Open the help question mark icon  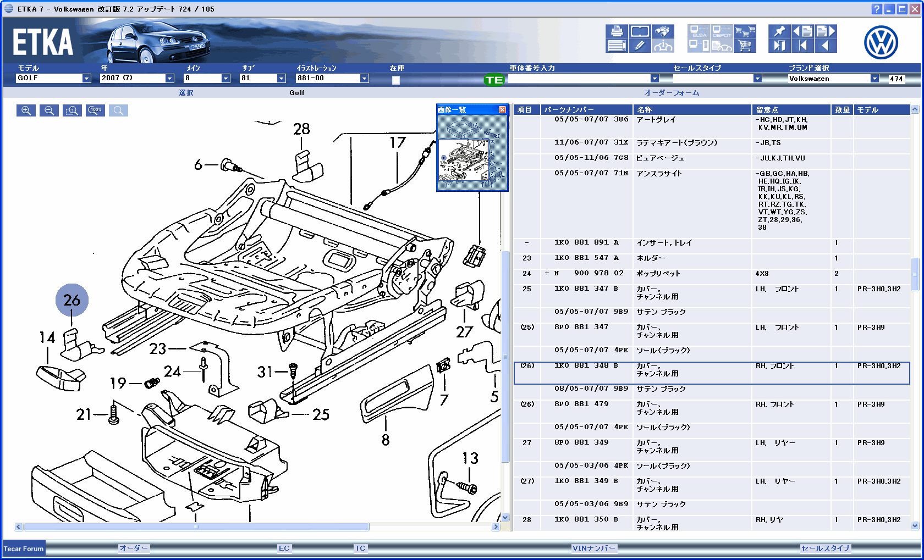coord(877,9)
